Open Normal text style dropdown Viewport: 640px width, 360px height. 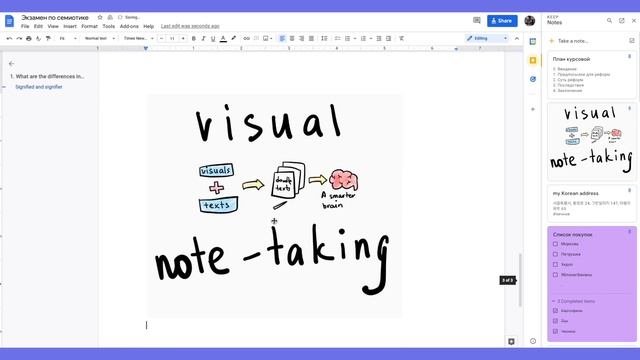(x=99, y=38)
